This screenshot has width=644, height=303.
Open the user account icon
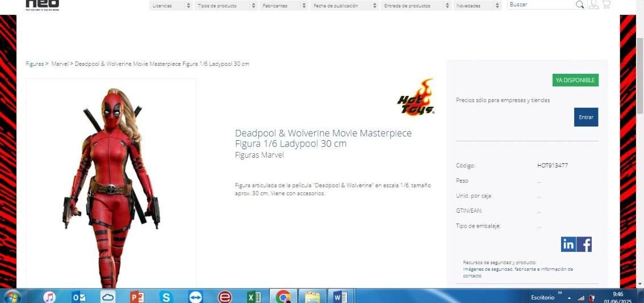(x=593, y=5)
